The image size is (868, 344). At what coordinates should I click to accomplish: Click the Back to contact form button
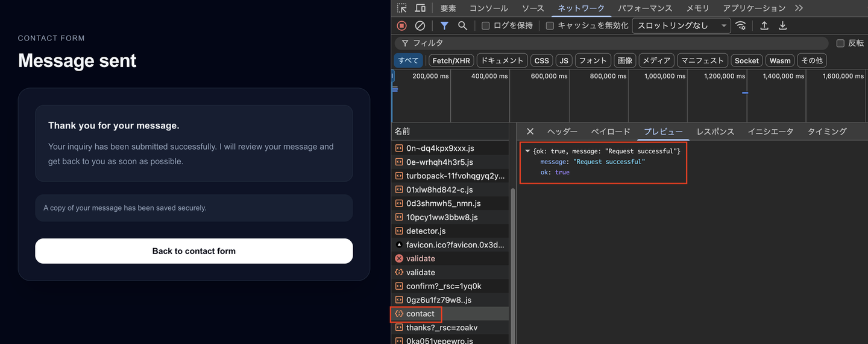pos(193,251)
